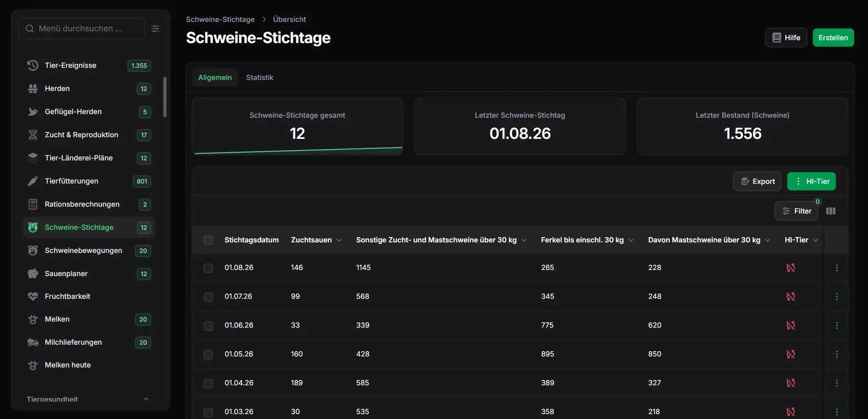Open Schweinebewegungen in the sidebar

click(89, 251)
